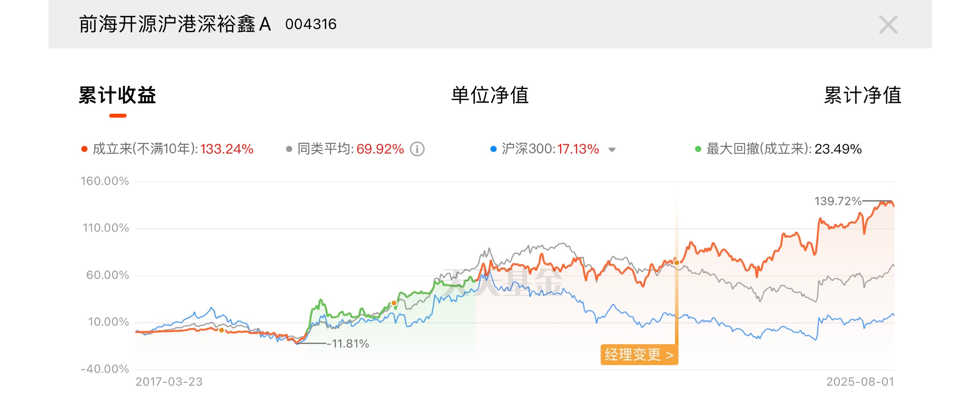Switch to the 累计净值 tab

(x=862, y=95)
